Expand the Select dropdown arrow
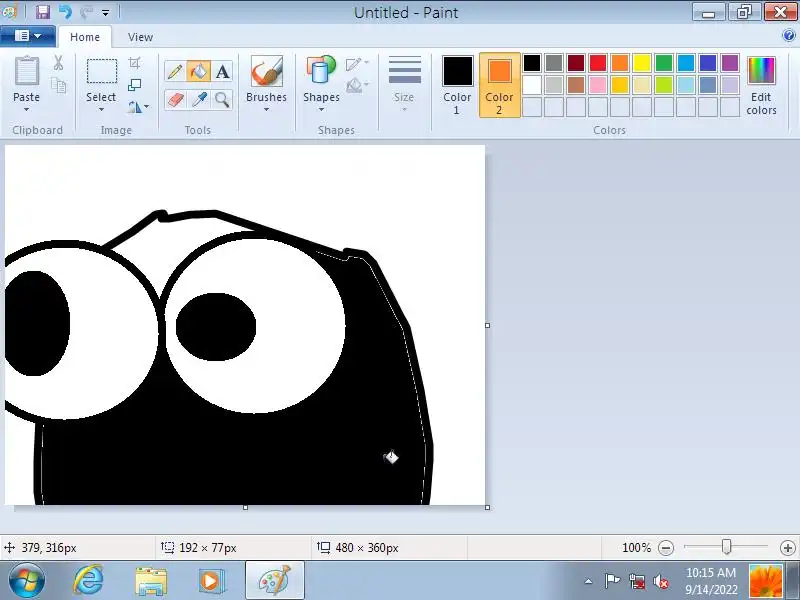 (101, 109)
